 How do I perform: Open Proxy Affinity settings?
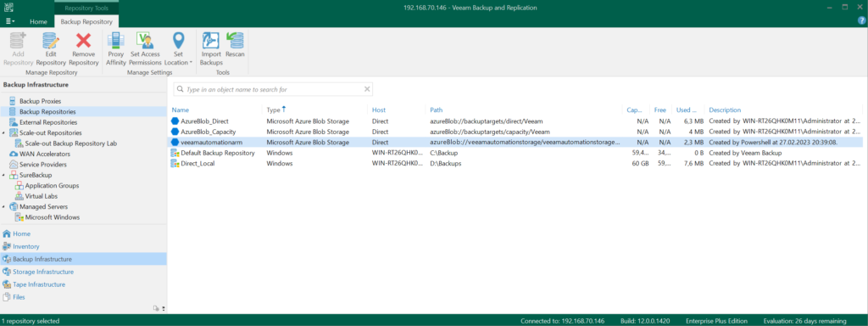coord(116,48)
